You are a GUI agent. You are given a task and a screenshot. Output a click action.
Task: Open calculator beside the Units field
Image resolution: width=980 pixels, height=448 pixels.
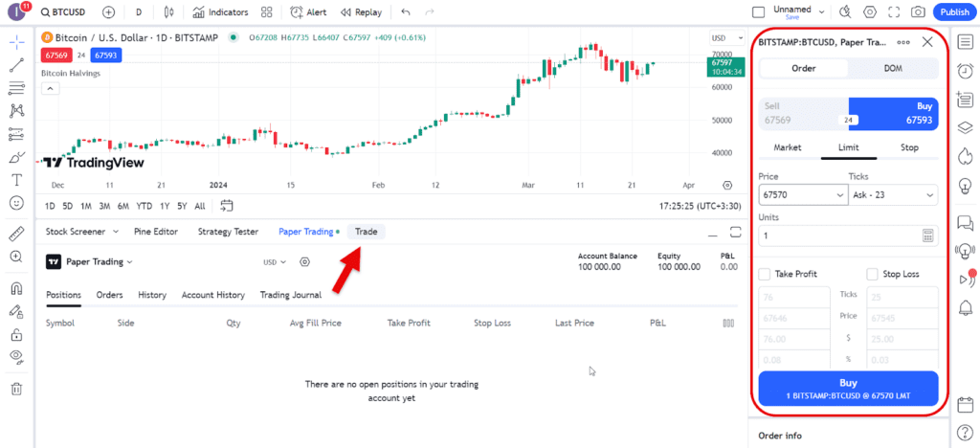[x=927, y=235]
